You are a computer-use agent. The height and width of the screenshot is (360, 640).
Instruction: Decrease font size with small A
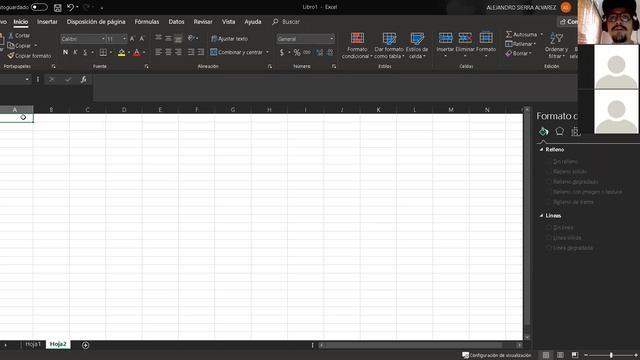142,39
